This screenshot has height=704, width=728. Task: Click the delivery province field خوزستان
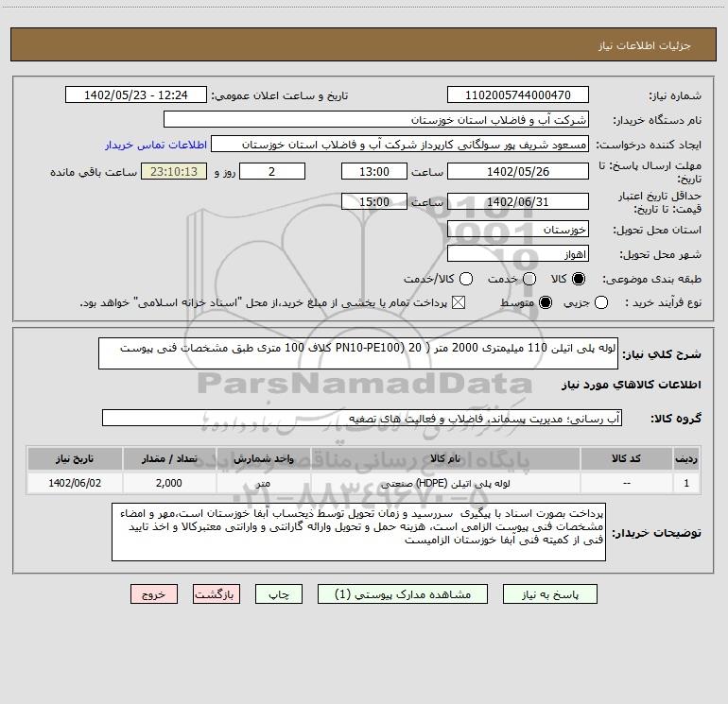[518, 230]
